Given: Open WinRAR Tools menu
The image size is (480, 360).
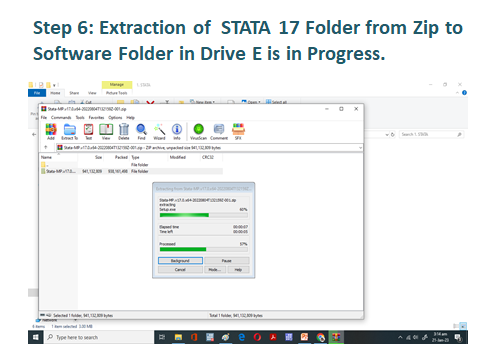Looking at the screenshot, I should click(80, 117).
